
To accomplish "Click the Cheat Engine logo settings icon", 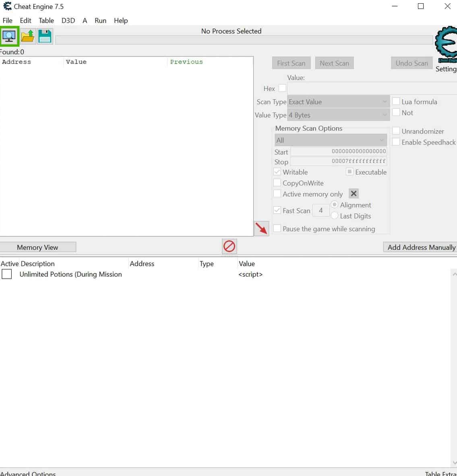I will pyautogui.click(x=446, y=44).
